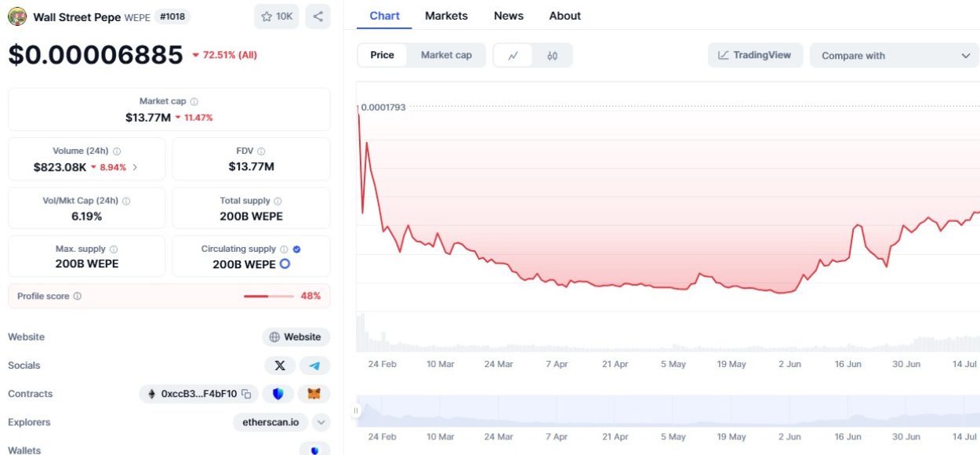The height and width of the screenshot is (455, 980).
Task: Expand Volume (24h) details arrow
Action: [x=135, y=167]
